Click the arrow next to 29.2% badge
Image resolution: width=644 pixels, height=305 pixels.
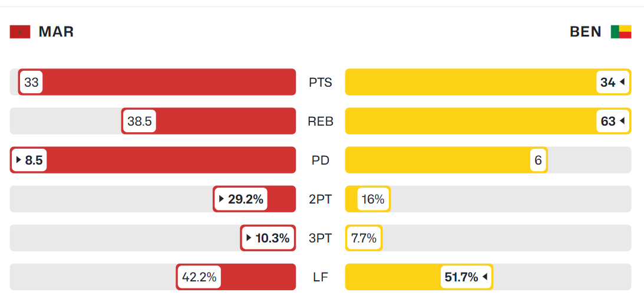point(222,199)
